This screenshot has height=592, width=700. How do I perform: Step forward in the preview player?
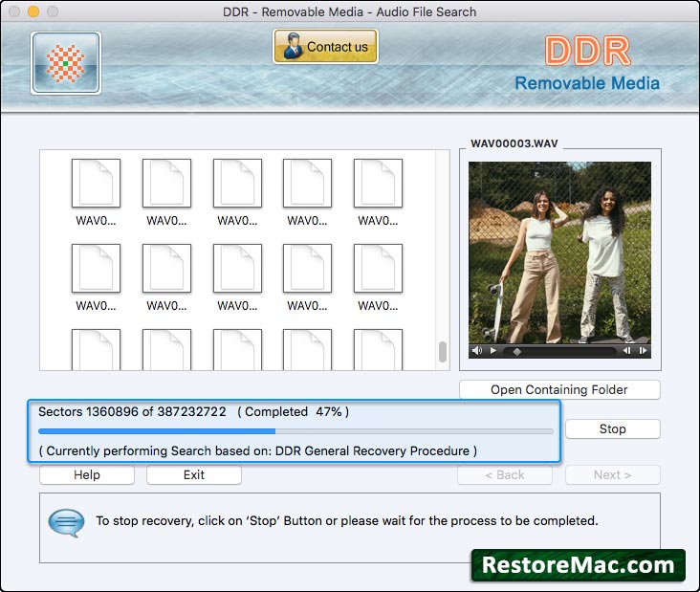pos(643,351)
